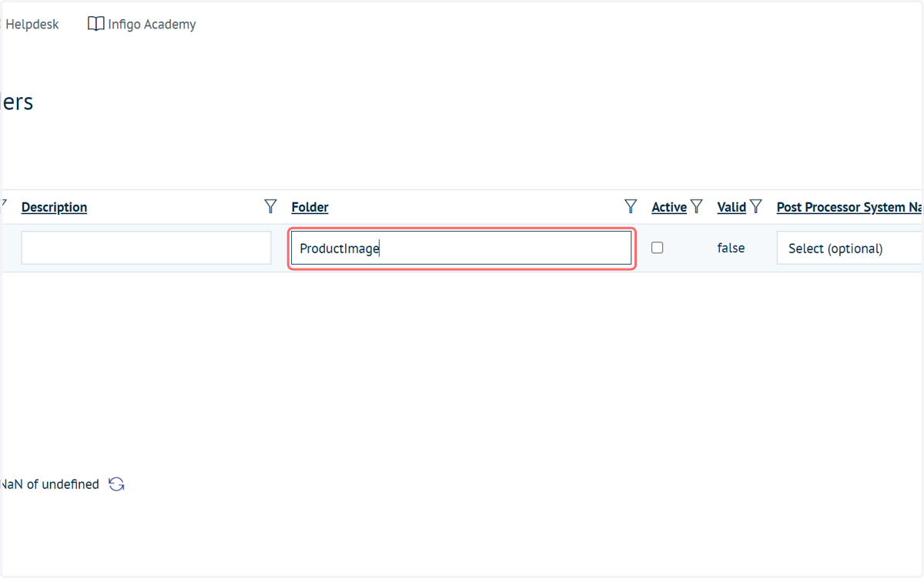The width and height of the screenshot is (924, 578).
Task: Sort the grid by Valid header
Action: tap(731, 207)
